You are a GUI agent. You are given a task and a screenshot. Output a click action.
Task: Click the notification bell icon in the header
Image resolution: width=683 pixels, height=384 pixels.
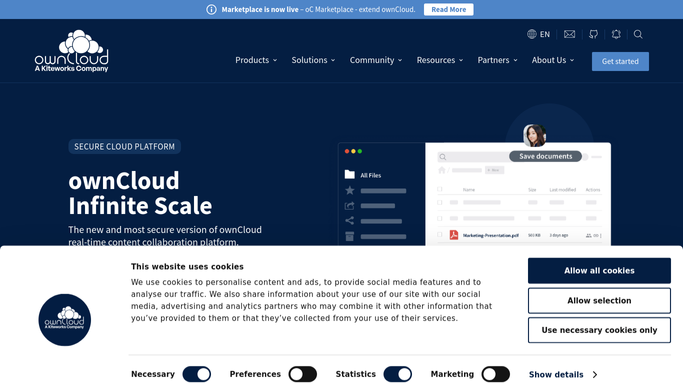[616, 34]
